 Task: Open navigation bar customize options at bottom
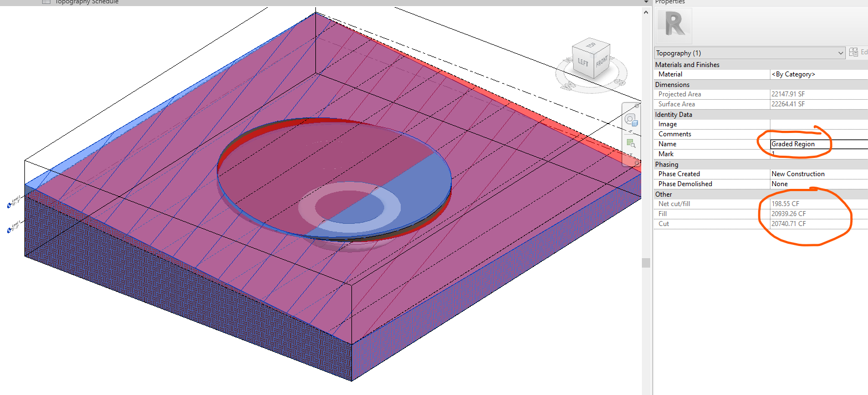tap(636, 163)
